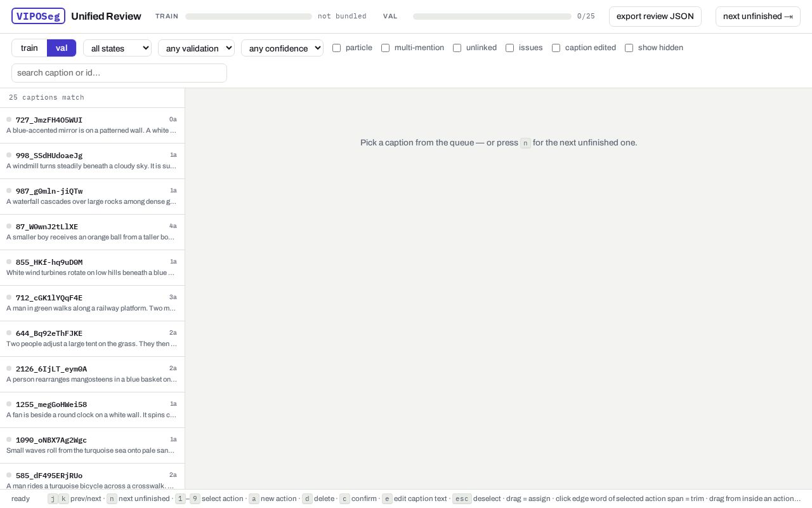Click the 0/25 val counter
This screenshot has width=812, height=508.
(586, 17)
